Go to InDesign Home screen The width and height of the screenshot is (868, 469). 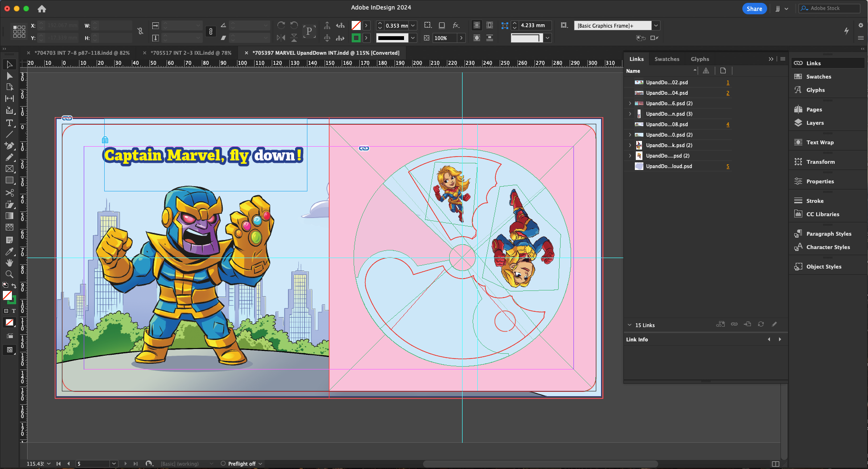42,9
